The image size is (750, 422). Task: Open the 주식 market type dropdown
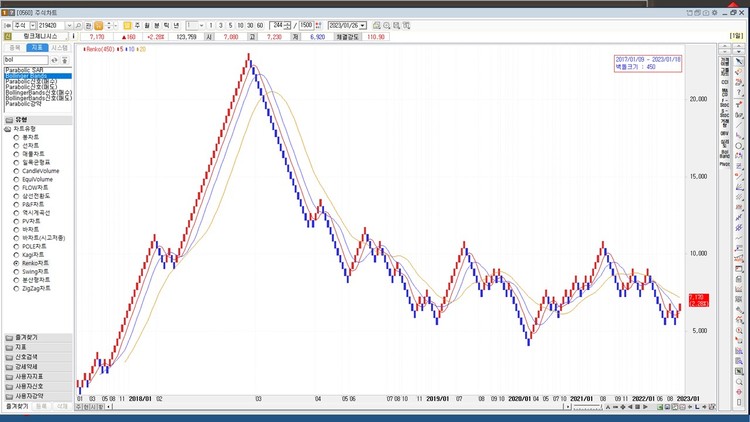pyautogui.click(x=33, y=25)
